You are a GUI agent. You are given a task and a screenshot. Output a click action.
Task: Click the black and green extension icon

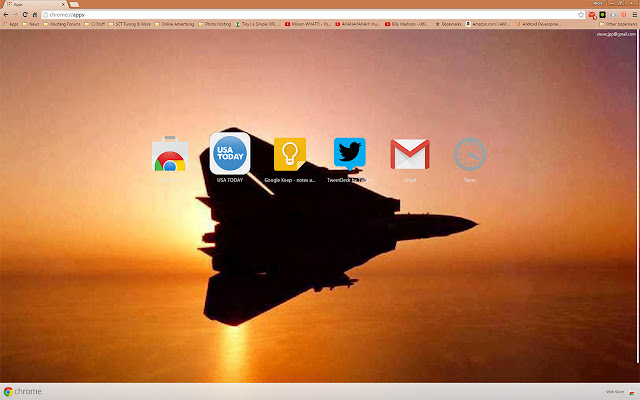pos(602,15)
